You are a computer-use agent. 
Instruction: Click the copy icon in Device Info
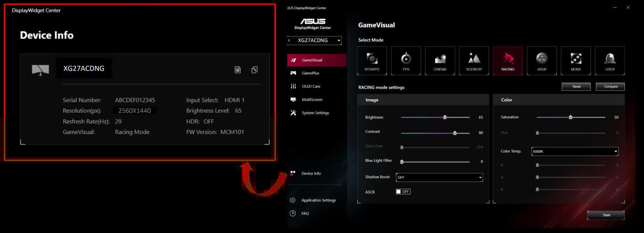254,70
